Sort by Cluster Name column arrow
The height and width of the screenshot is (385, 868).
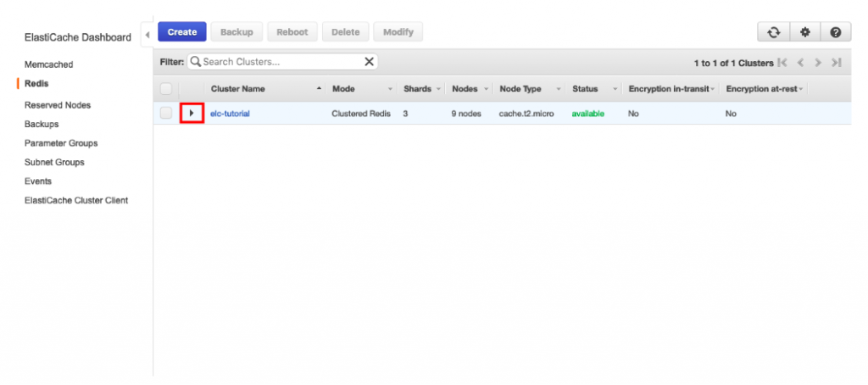pos(319,89)
